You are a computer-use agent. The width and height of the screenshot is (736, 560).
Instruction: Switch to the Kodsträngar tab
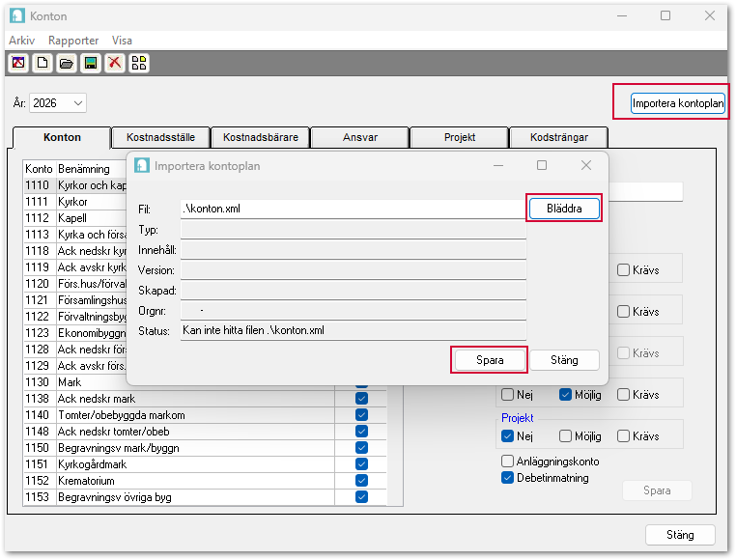pos(559,137)
